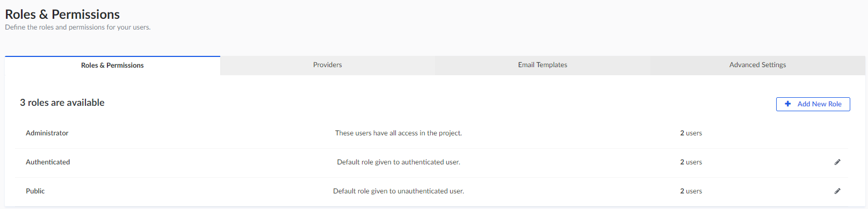Select the Roles & Permissions tab

coord(112,65)
